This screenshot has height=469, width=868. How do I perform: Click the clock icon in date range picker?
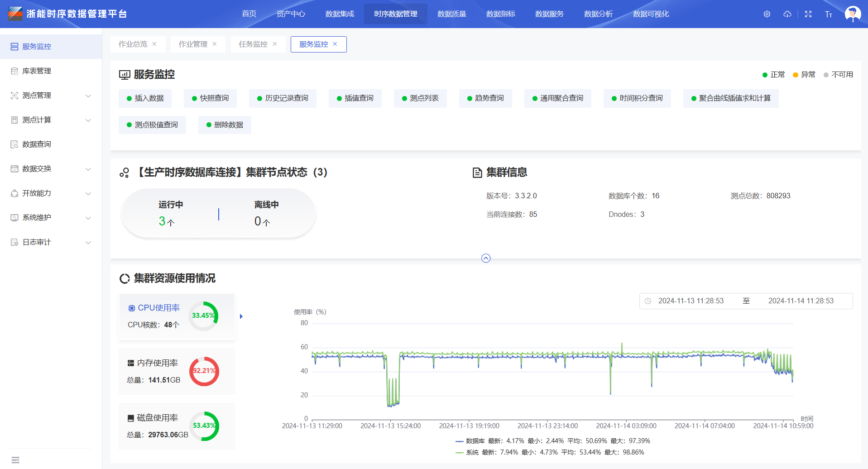(x=648, y=301)
